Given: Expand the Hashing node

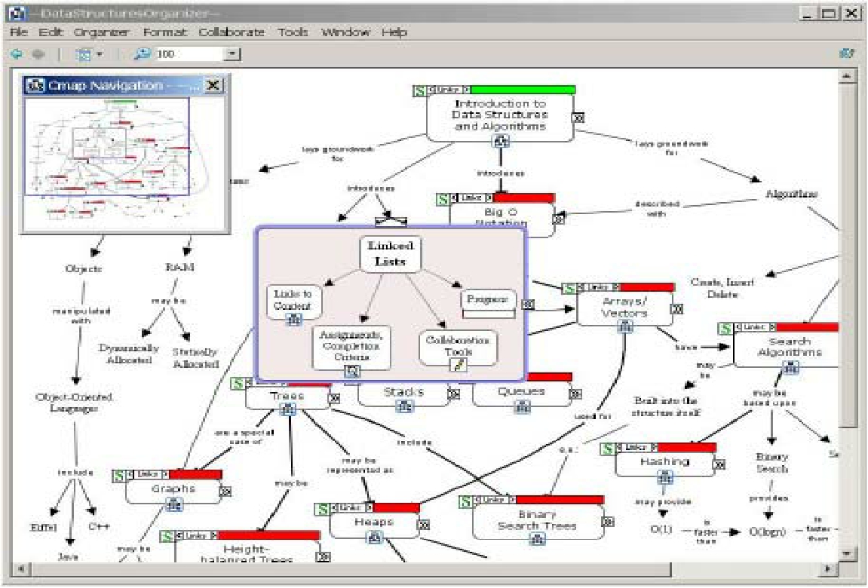Looking at the screenshot, I should coord(719,464).
